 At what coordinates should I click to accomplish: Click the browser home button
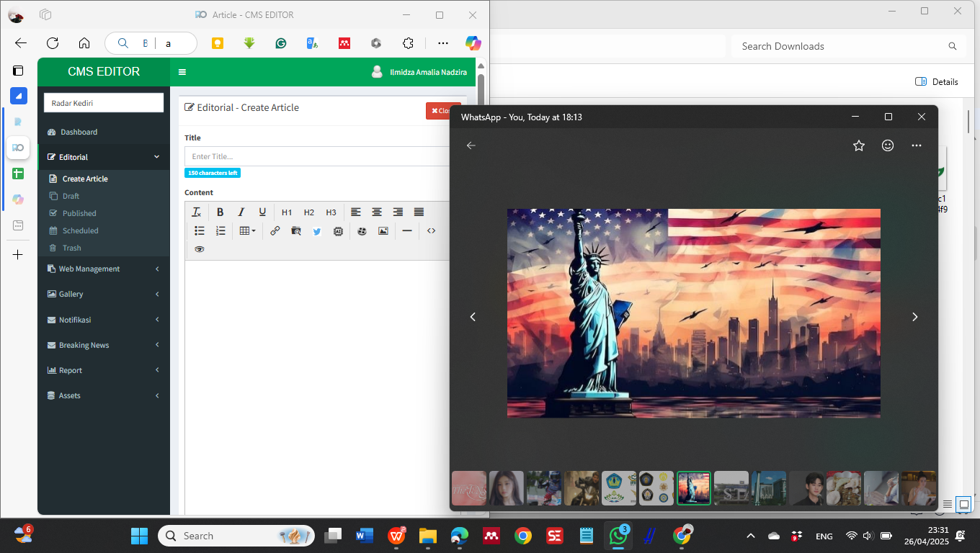(x=84, y=43)
